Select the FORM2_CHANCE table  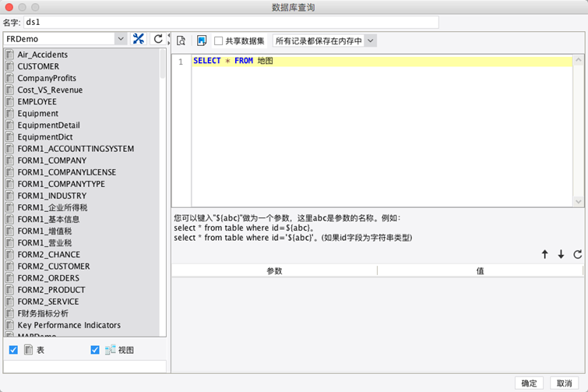click(x=49, y=254)
